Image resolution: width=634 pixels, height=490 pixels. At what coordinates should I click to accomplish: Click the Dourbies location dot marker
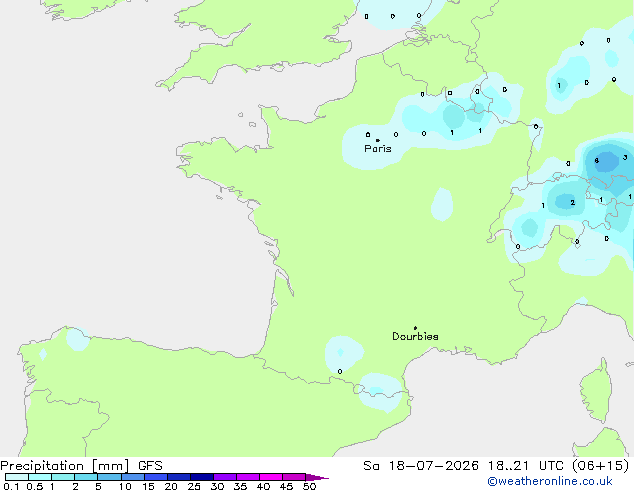pyautogui.click(x=415, y=328)
